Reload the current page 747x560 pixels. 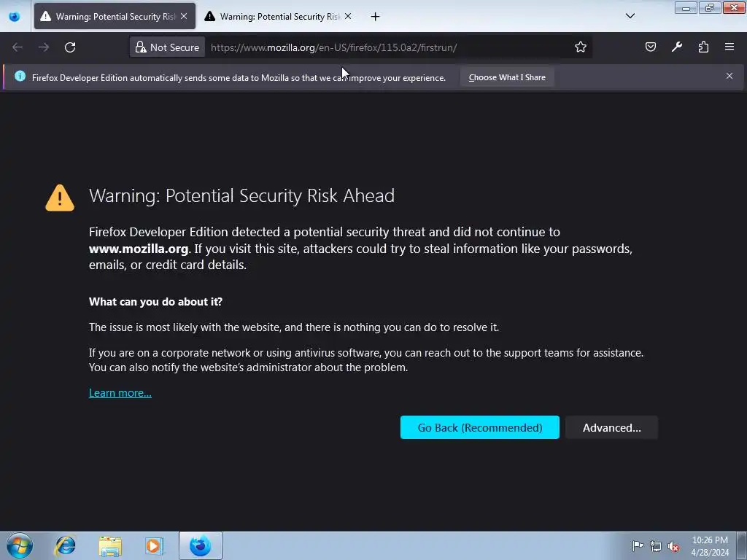pyautogui.click(x=70, y=47)
